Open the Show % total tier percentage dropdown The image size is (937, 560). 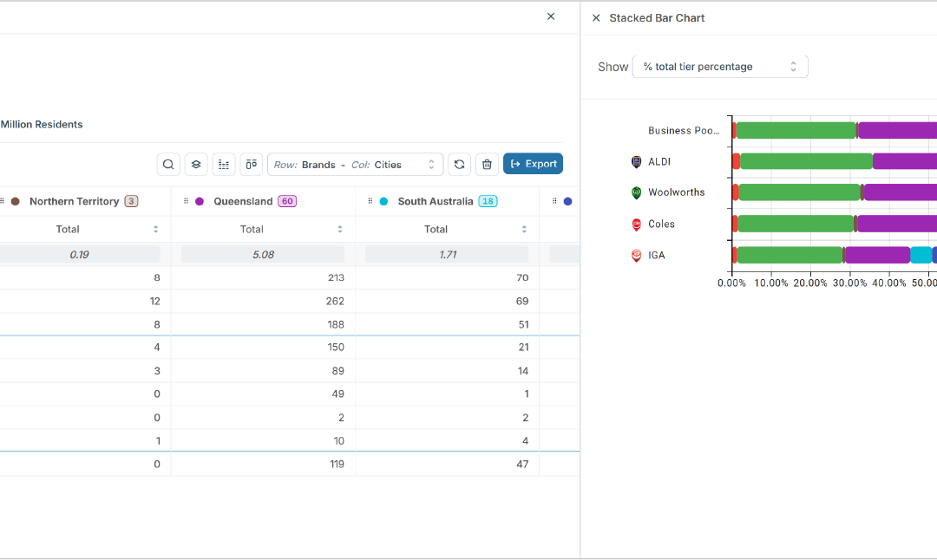tap(720, 67)
